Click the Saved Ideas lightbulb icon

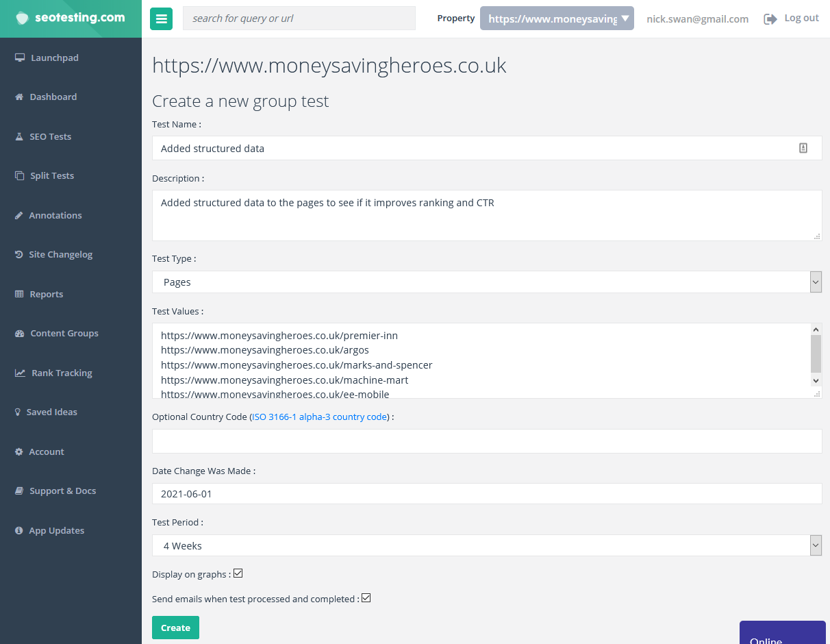[x=18, y=412]
